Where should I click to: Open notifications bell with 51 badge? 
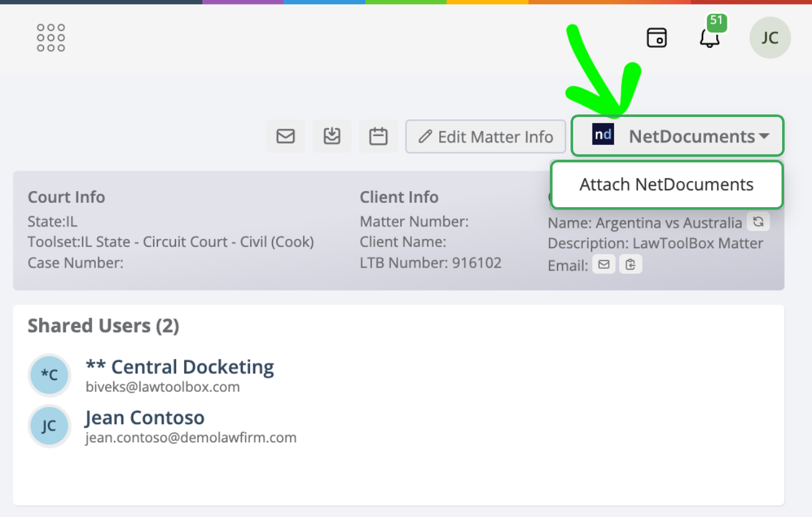click(710, 37)
